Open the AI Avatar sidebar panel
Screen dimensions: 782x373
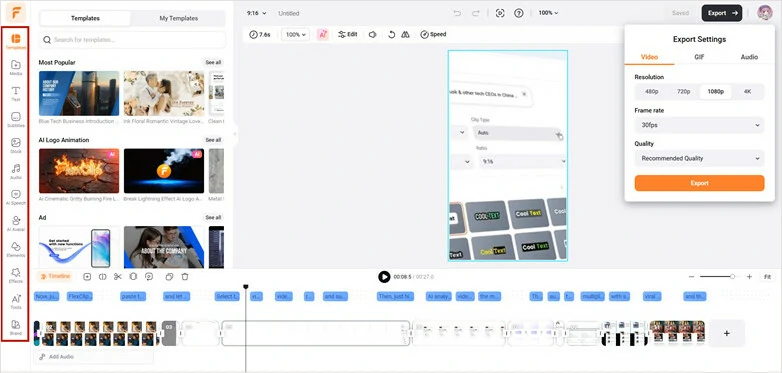[x=15, y=223]
